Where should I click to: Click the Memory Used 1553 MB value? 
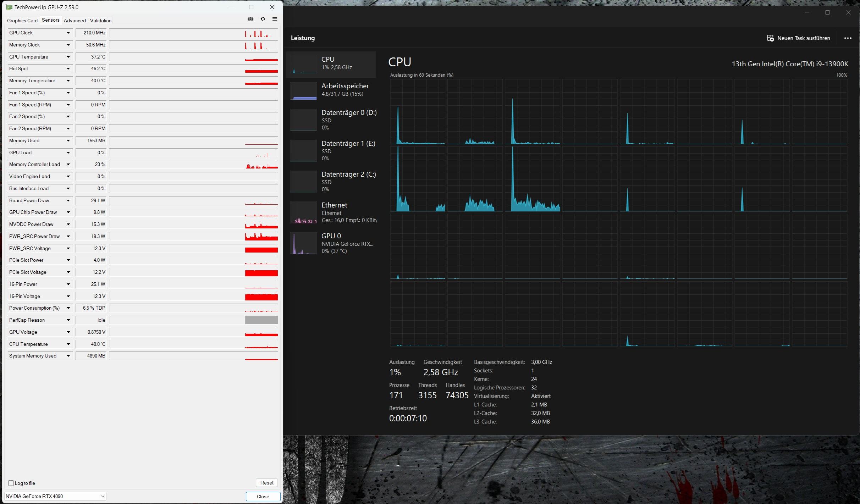pyautogui.click(x=92, y=141)
